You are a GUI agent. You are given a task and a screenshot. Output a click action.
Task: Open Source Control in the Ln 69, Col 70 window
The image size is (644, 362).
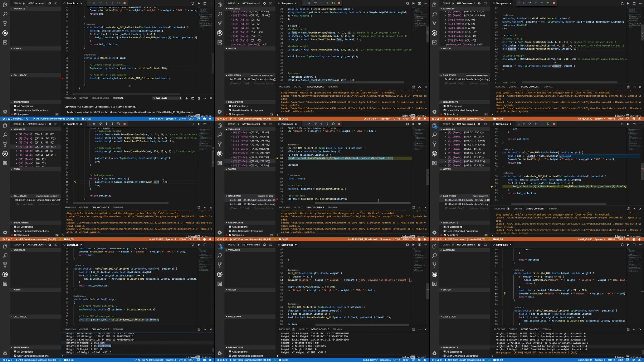pyautogui.click(x=5, y=23)
